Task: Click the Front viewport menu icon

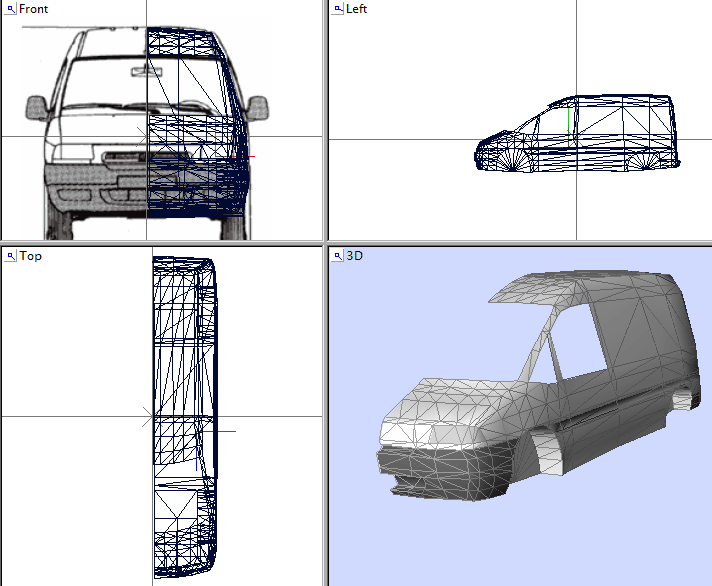Action: (11, 9)
